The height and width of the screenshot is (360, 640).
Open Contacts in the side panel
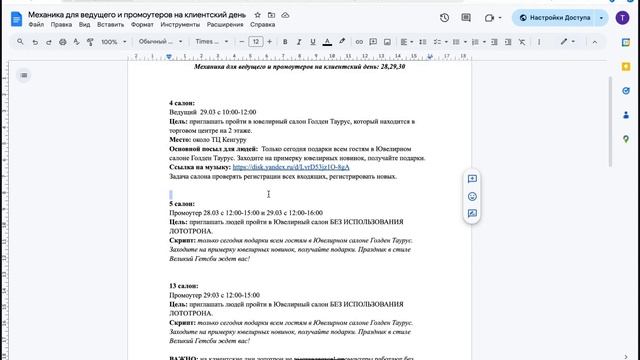tap(626, 115)
